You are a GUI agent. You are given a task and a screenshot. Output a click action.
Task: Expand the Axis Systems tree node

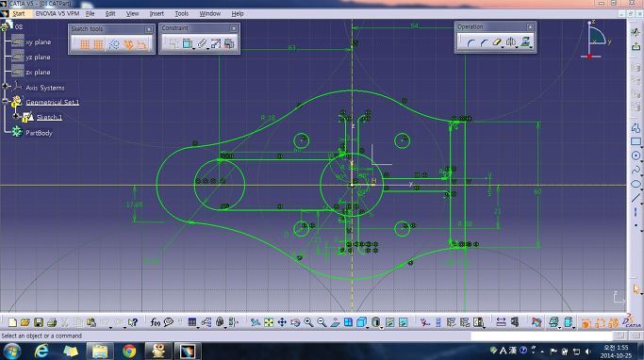click(x=6, y=86)
